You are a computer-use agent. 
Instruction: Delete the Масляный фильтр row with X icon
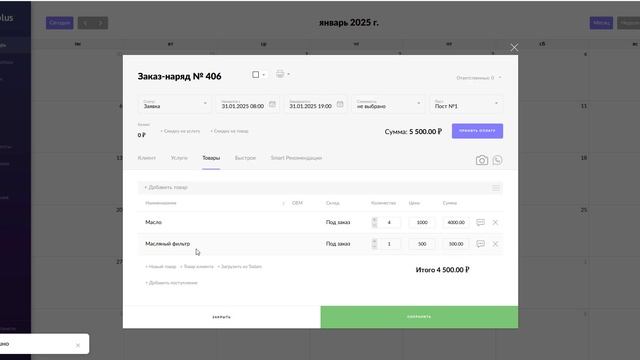coord(495,244)
